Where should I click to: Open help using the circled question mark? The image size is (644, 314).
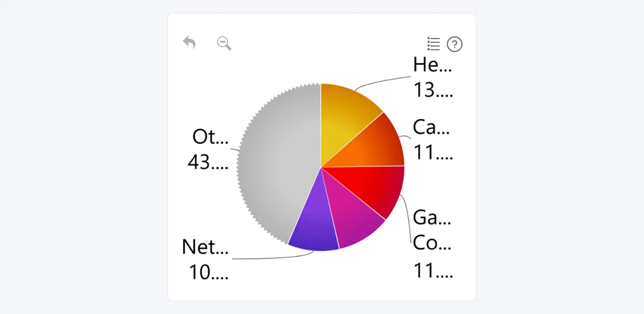[x=455, y=44]
